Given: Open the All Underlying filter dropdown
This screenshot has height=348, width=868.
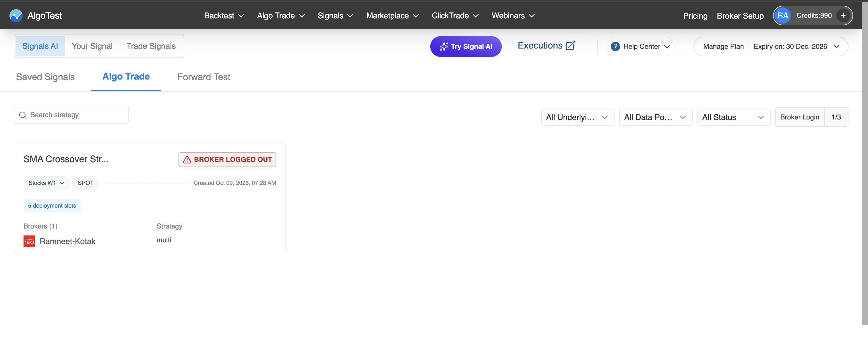Looking at the screenshot, I should [x=578, y=117].
